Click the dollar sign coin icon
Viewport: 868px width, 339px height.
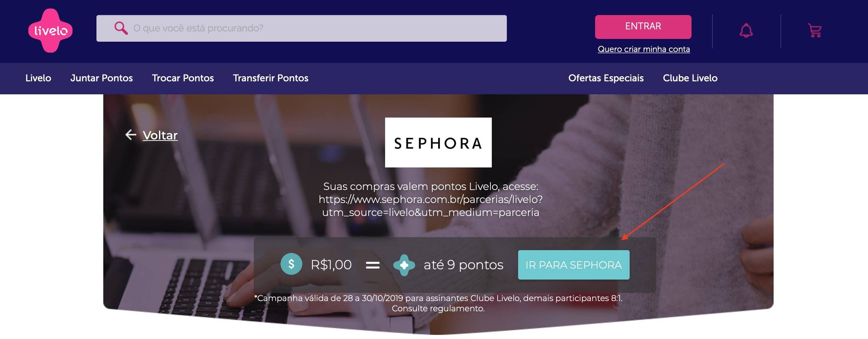tap(291, 264)
